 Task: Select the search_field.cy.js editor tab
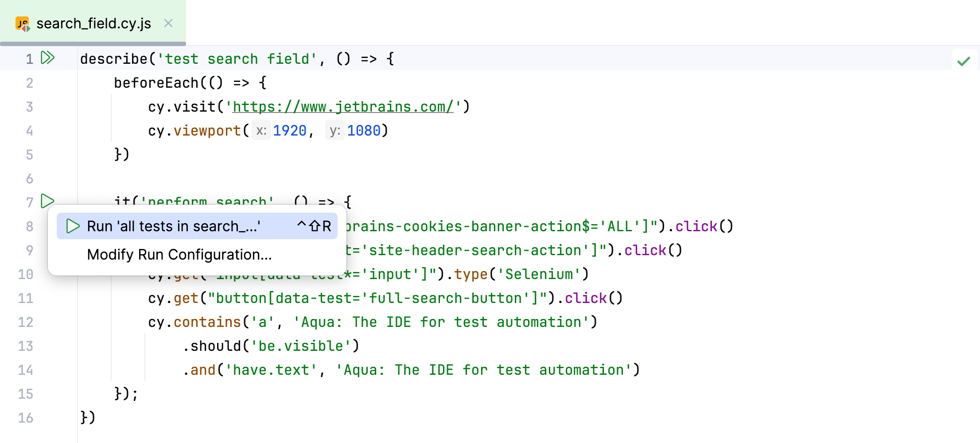[94, 23]
